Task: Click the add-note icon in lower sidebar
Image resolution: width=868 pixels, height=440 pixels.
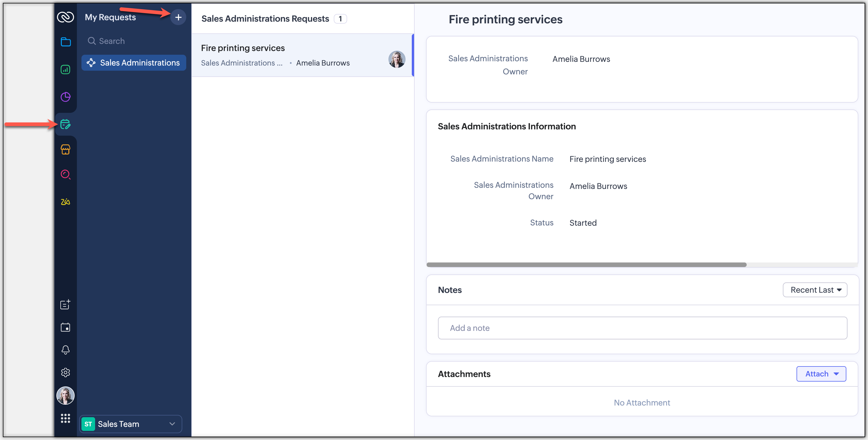Action: 65,304
